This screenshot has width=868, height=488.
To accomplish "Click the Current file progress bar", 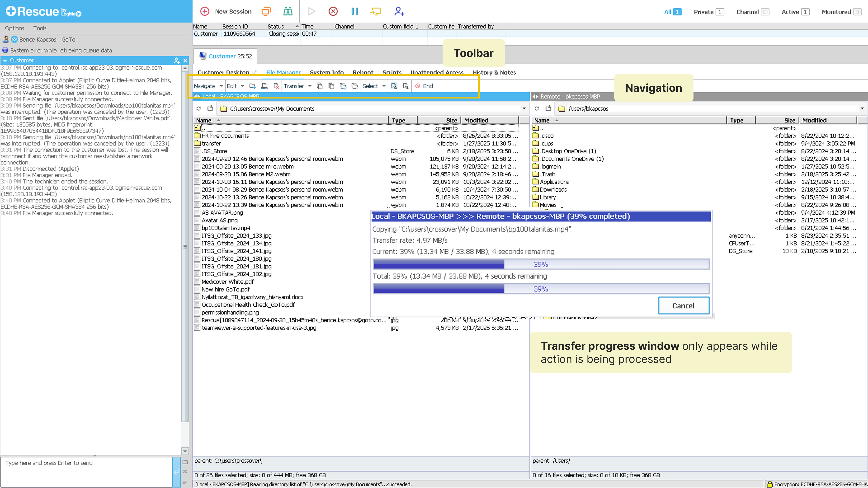I will point(541,264).
